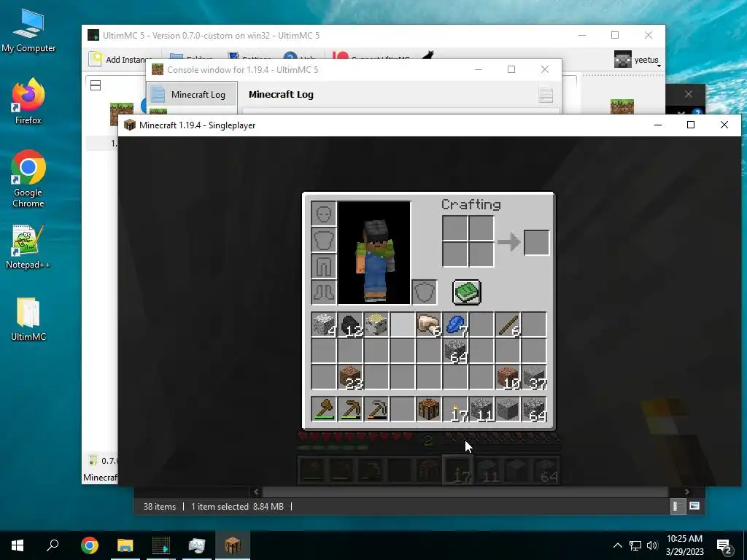Show hidden system tray icons
The width and height of the screenshot is (747, 560).
click(617, 545)
